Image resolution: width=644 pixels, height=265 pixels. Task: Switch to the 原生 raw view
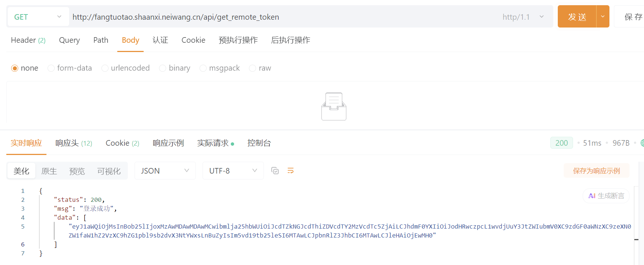pos(49,171)
